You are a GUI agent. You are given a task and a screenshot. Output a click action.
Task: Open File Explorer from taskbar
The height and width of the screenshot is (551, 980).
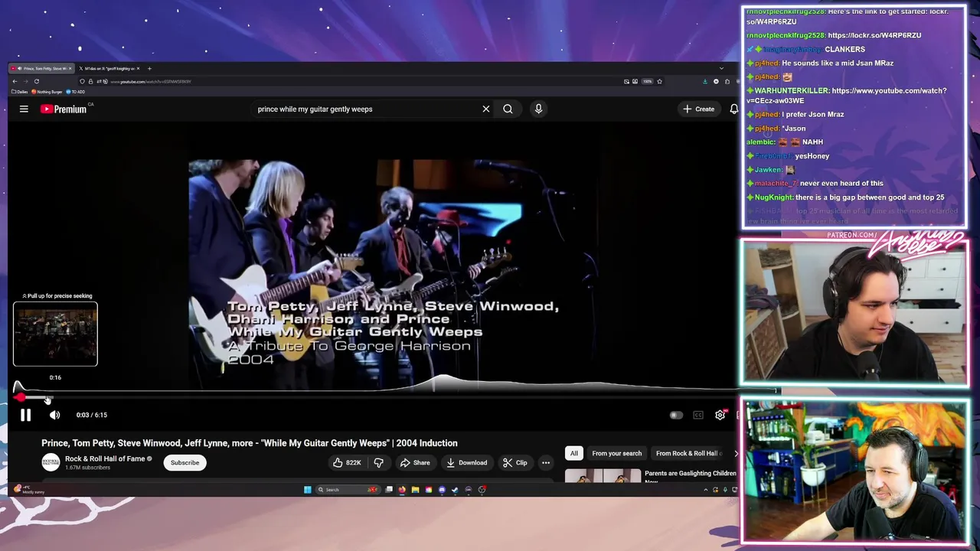pyautogui.click(x=415, y=490)
